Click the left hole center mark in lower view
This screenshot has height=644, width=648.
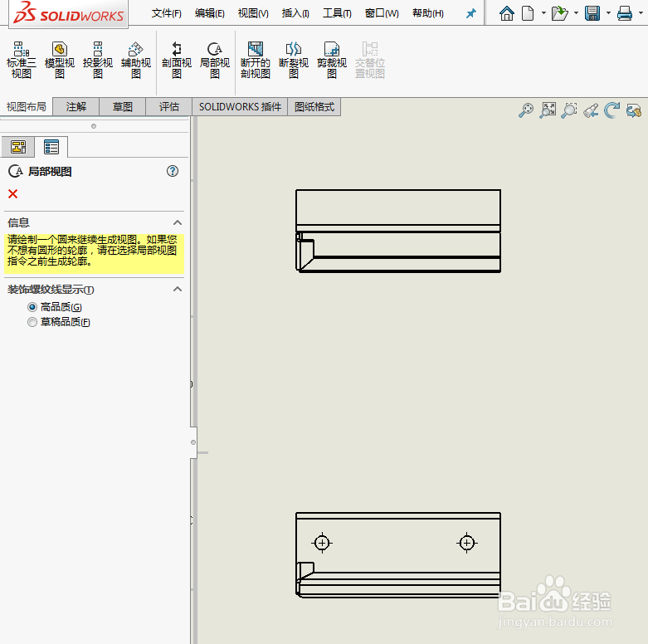(322, 543)
